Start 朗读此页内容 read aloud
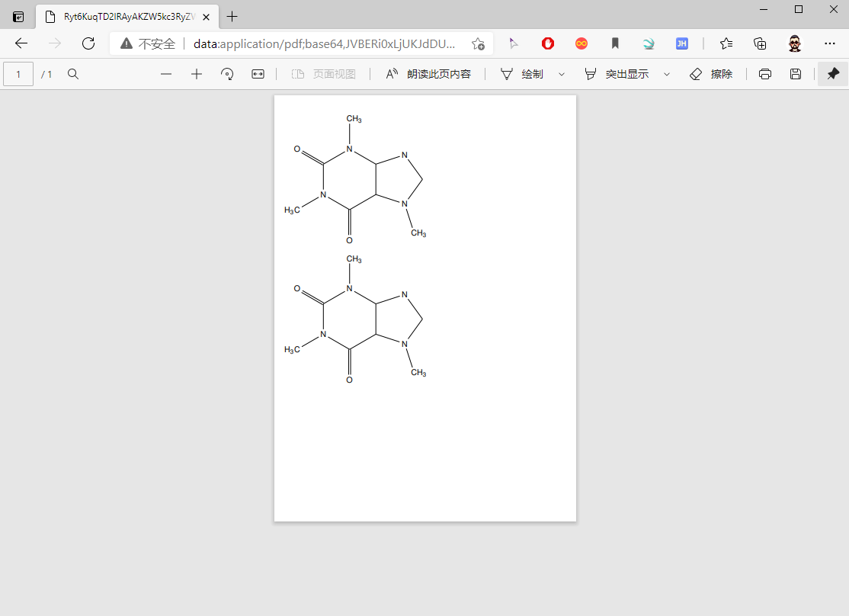Screen dimensions: 849x616 tap(428, 74)
